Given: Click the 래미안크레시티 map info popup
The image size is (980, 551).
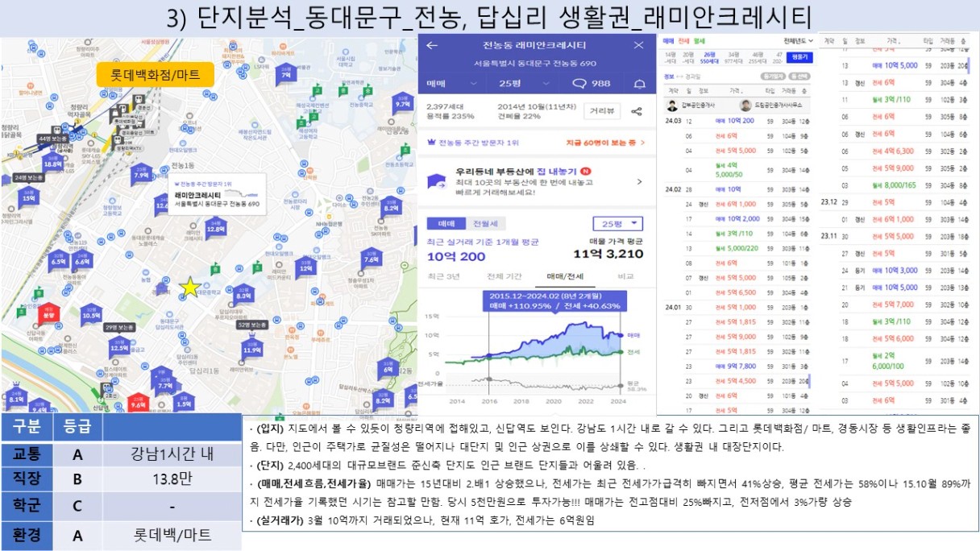Looking at the screenshot, I should point(217,196).
